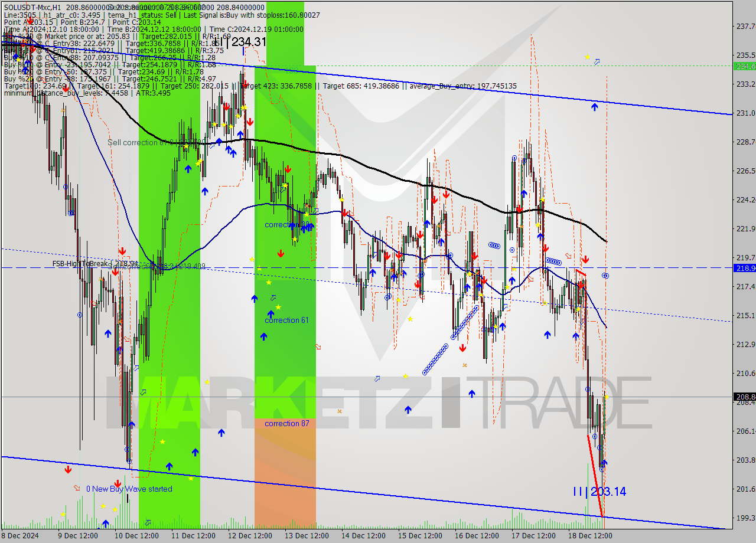Viewport: 756px width, 543px height.
Task: Click the SOLUSDT-Mxc,H1 symbol title
Action: tap(31, 6)
